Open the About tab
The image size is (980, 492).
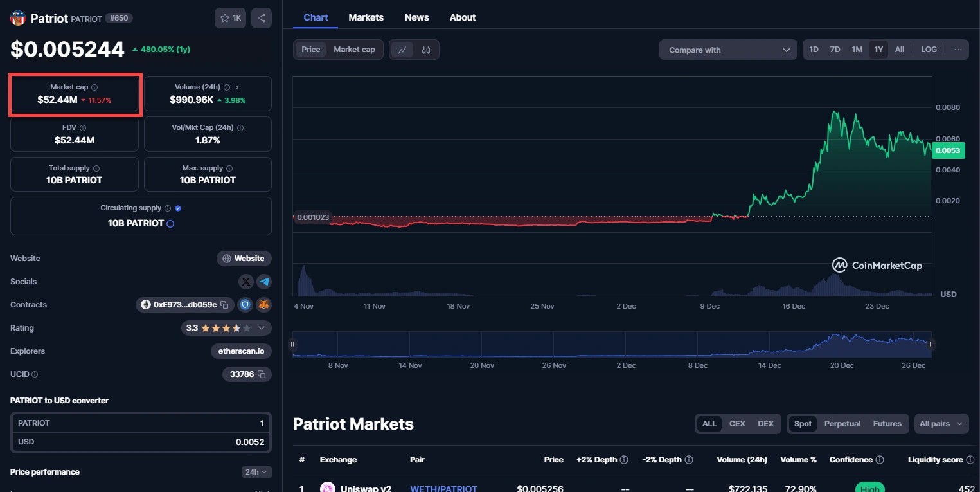click(463, 17)
